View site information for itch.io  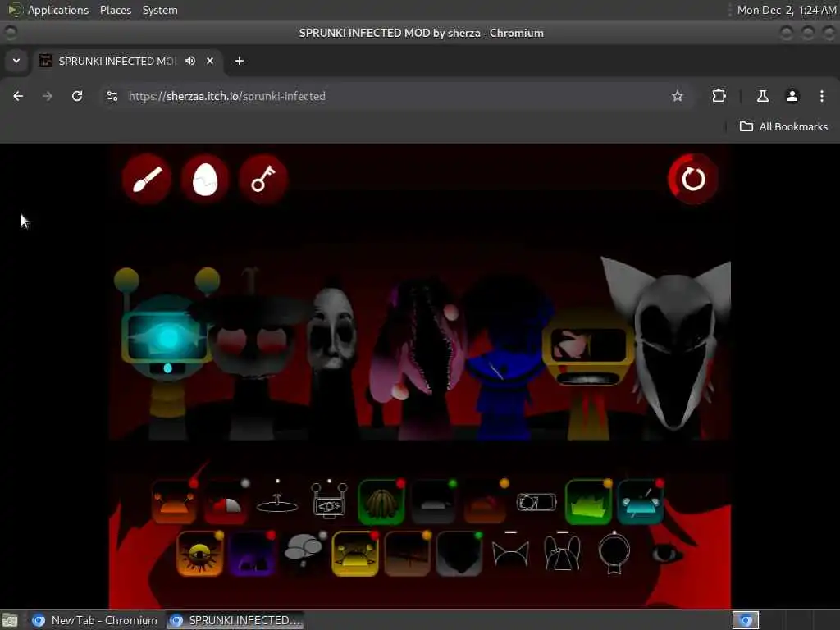click(x=112, y=96)
